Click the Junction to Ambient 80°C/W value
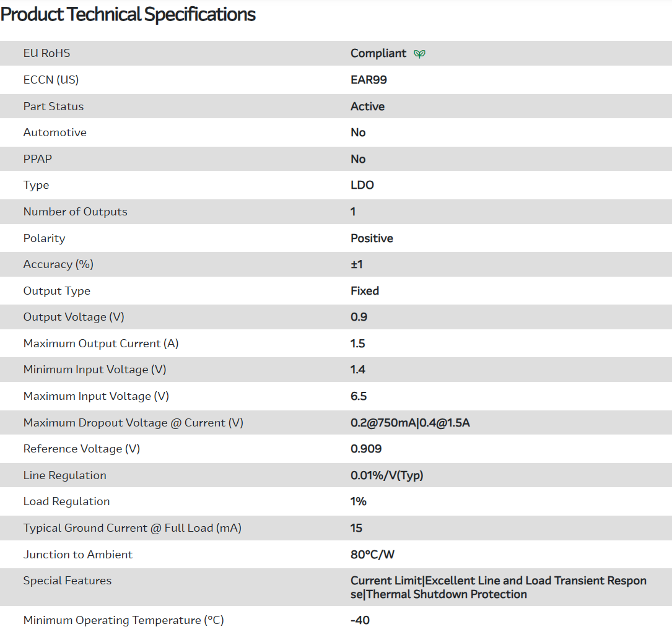Viewport: 672px width, 632px height. (372, 555)
